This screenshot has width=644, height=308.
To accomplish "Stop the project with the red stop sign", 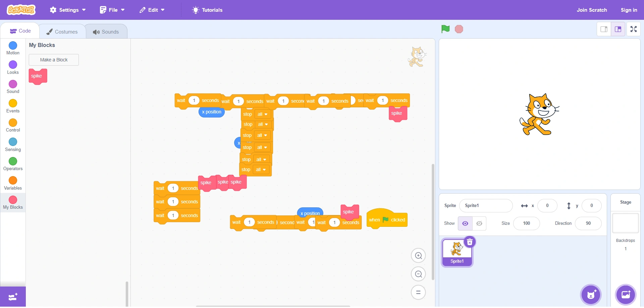I will tap(459, 29).
